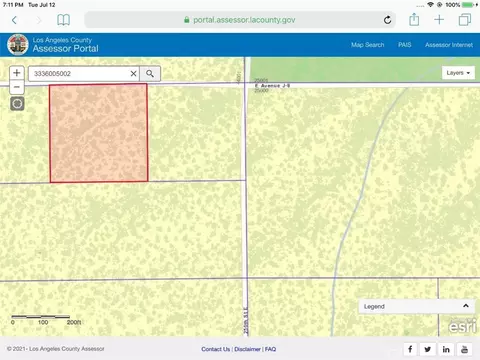Tap the battery status indicator
This screenshot has height=360, width=480.
click(x=468, y=5)
